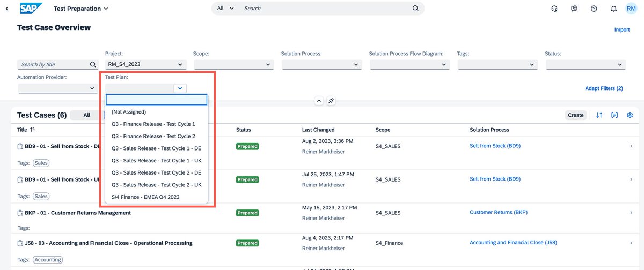Click the Create button
The height and width of the screenshot is (270, 644).
(x=576, y=115)
